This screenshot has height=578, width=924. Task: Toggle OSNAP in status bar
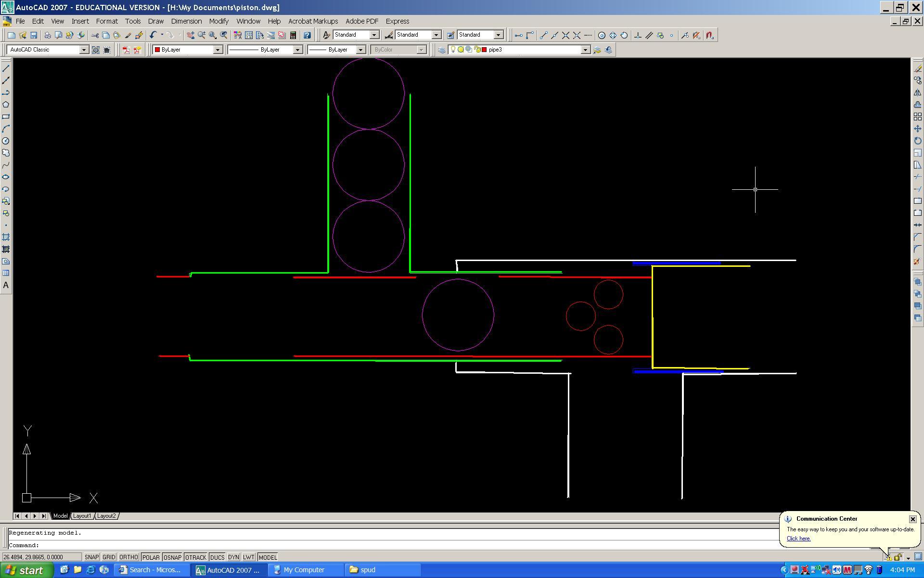172,557
